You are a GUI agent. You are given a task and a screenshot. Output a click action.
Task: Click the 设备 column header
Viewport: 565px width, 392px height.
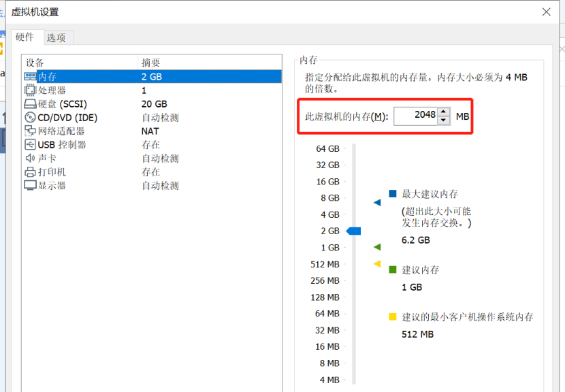click(x=80, y=63)
